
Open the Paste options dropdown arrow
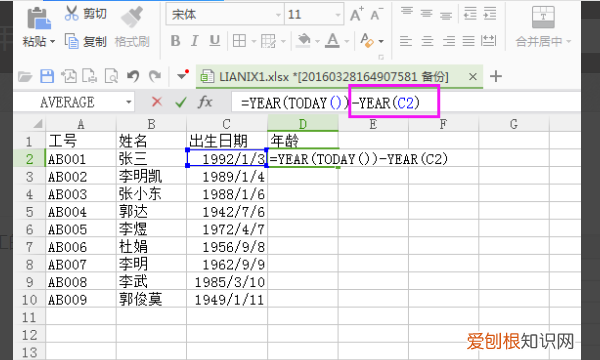click(52, 41)
